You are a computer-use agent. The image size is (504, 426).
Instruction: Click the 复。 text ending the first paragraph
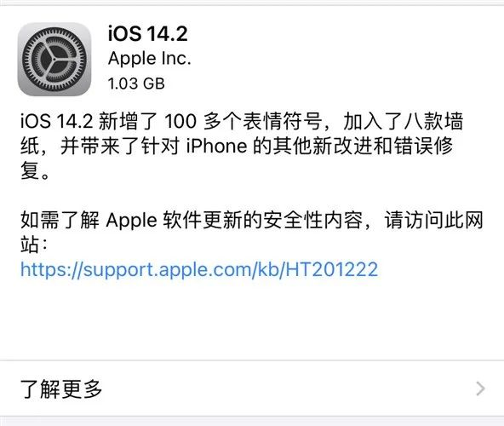click(x=35, y=170)
